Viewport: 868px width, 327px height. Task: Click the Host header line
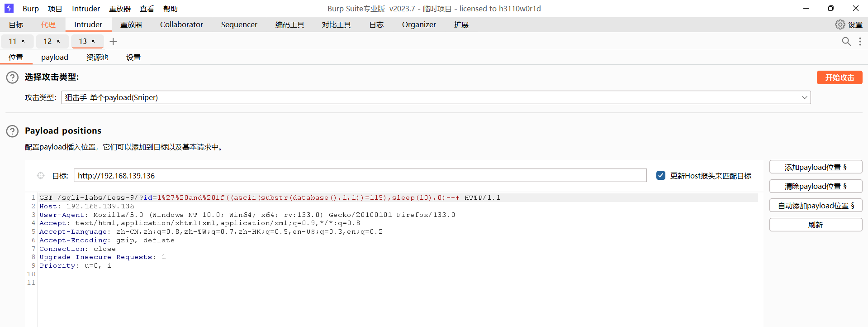(x=87, y=206)
